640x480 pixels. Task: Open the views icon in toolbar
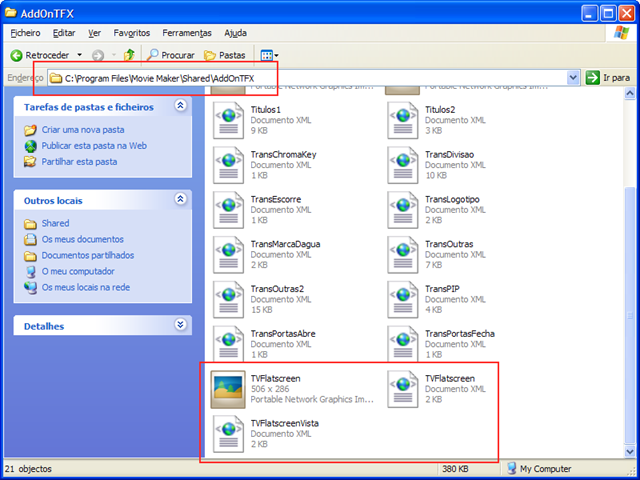pyautogui.click(x=267, y=55)
